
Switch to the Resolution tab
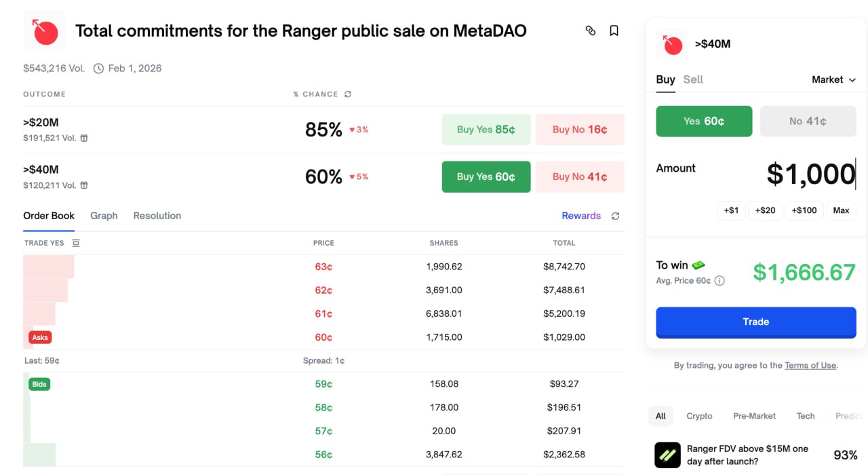tap(157, 216)
